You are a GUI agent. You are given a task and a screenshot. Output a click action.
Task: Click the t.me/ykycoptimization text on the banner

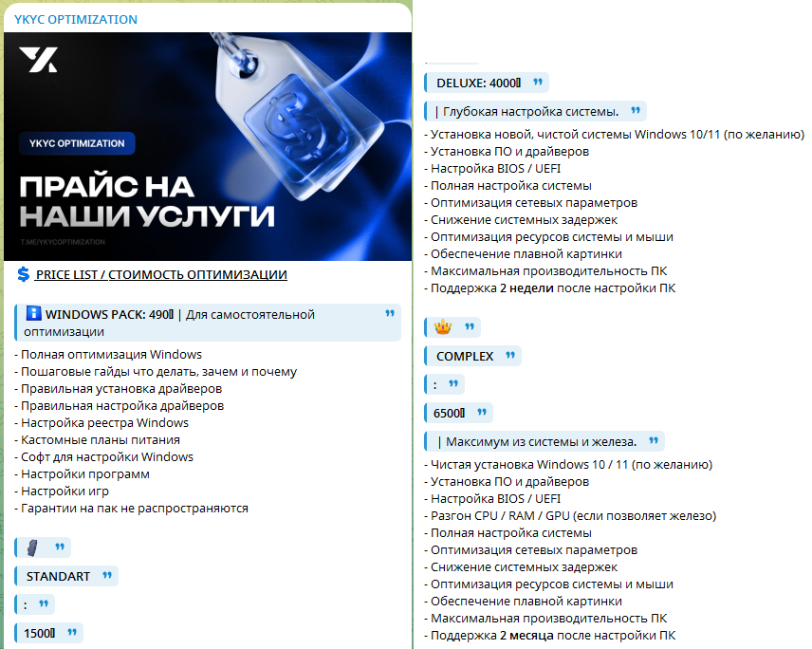click(x=63, y=243)
